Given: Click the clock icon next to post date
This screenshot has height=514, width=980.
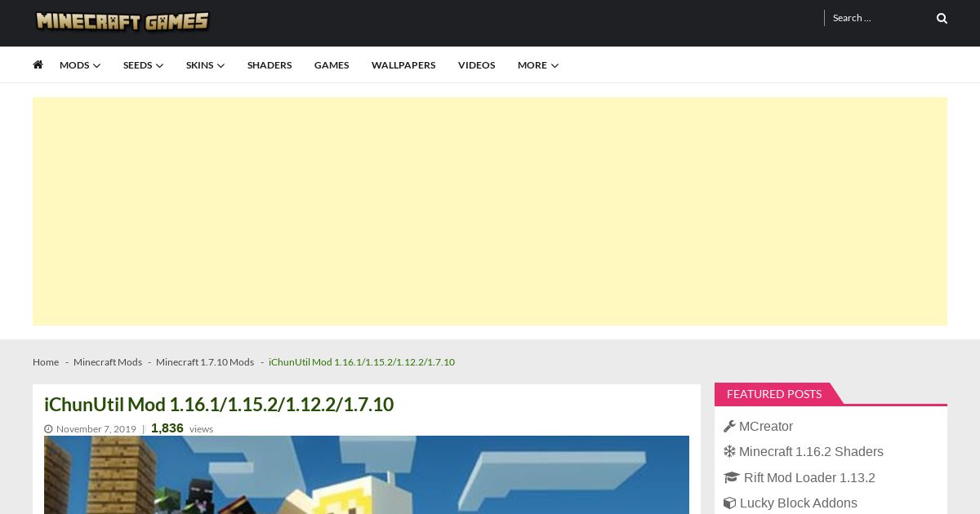Looking at the screenshot, I should (x=48, y=429).
